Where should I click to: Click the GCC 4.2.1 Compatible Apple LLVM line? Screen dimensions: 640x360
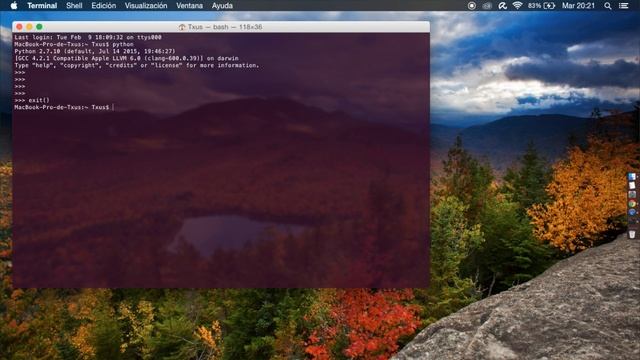tap(126, 58)
